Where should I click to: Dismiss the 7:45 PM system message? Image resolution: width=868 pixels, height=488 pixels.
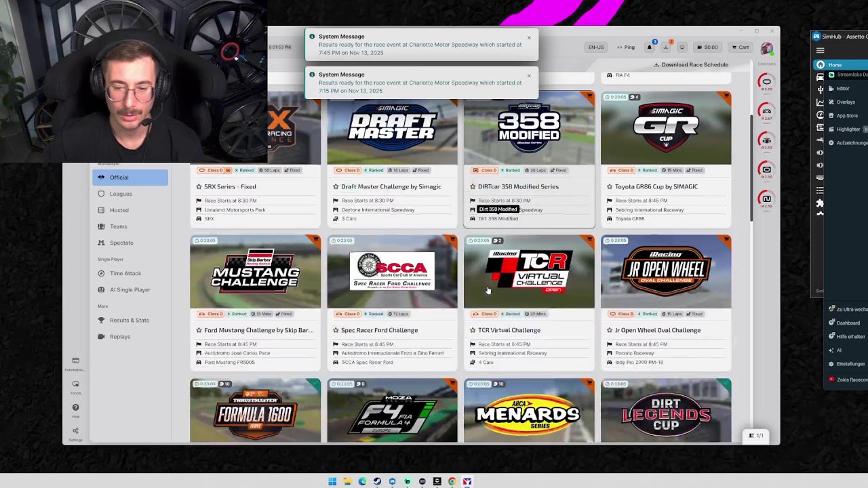click(529, 37)
